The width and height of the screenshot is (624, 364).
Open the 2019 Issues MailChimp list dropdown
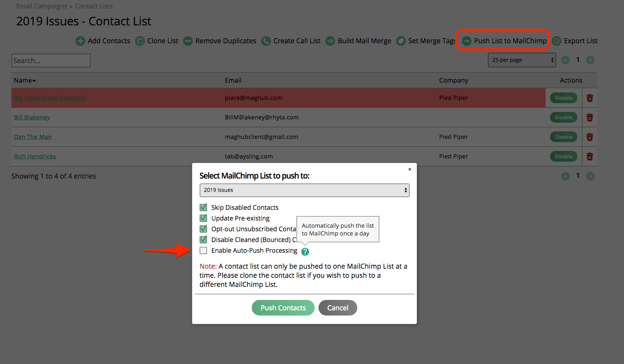coord(305,190)
